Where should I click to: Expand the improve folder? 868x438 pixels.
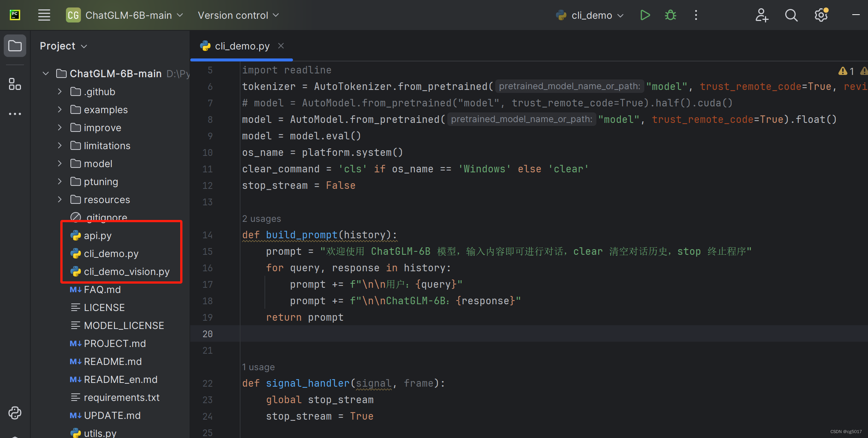tap(60, 127)
